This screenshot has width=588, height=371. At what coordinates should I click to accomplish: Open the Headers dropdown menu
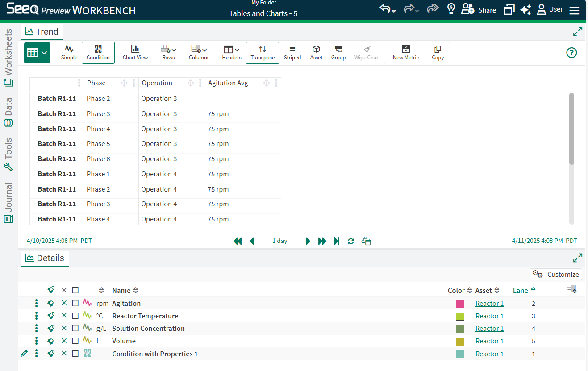click(x=231, y=52)
